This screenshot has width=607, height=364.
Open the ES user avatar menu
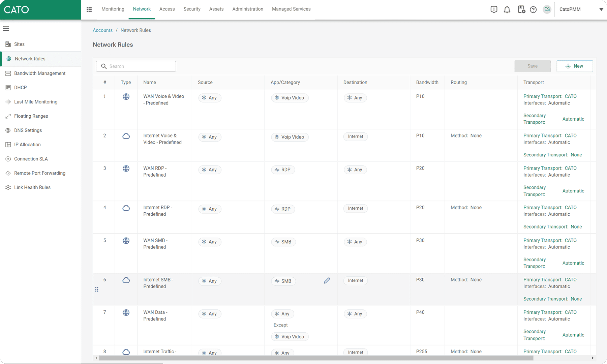point(547,9)
